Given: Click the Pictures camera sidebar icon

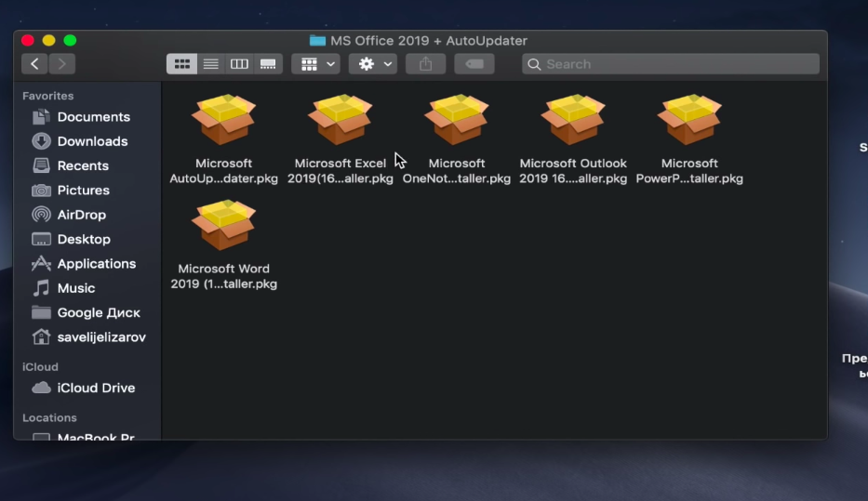Looking at the screenshot, I should click(41, 191).
